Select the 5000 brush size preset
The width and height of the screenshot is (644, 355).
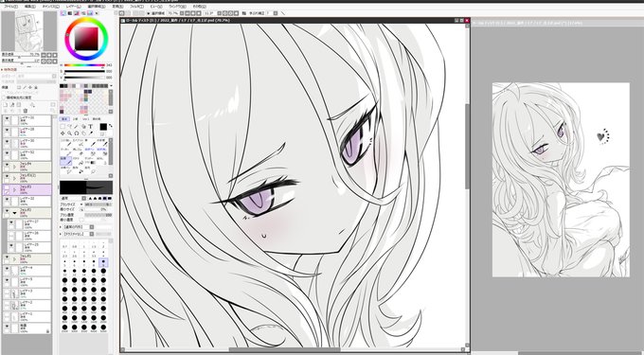pyautogui.click(x=103, y=328)
